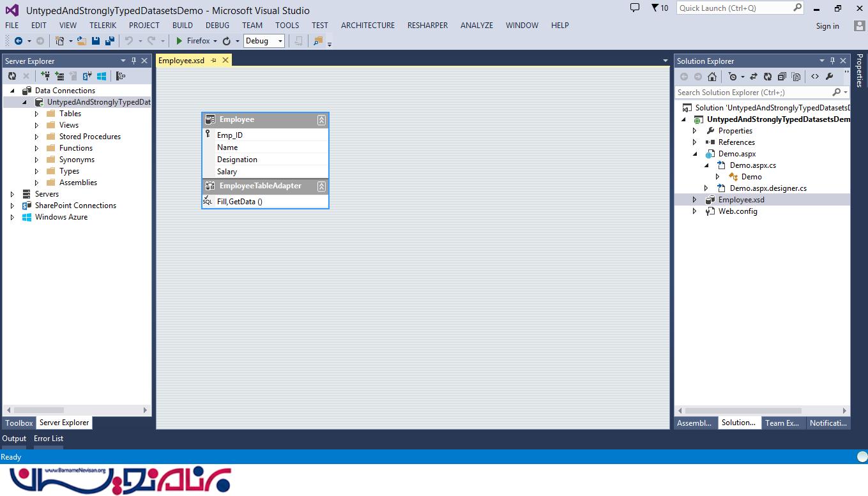Select the Salary column in Employee table

pos(266,172)
